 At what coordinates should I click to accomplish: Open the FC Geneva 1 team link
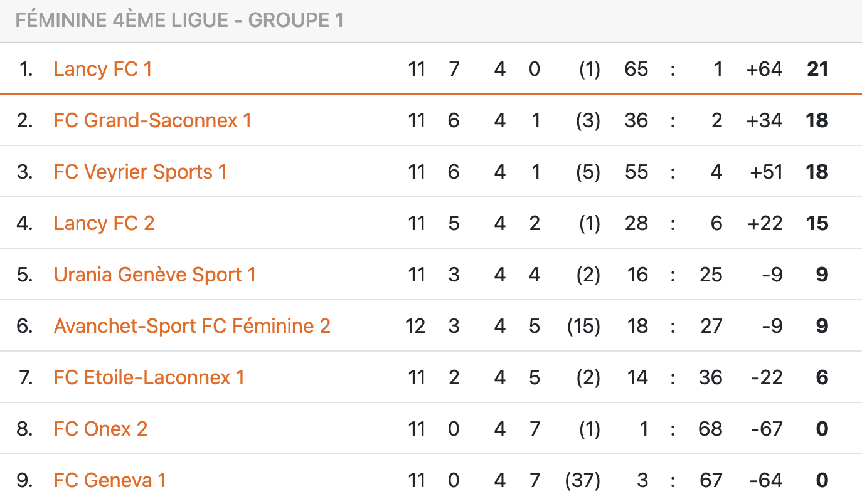(110, 480)
